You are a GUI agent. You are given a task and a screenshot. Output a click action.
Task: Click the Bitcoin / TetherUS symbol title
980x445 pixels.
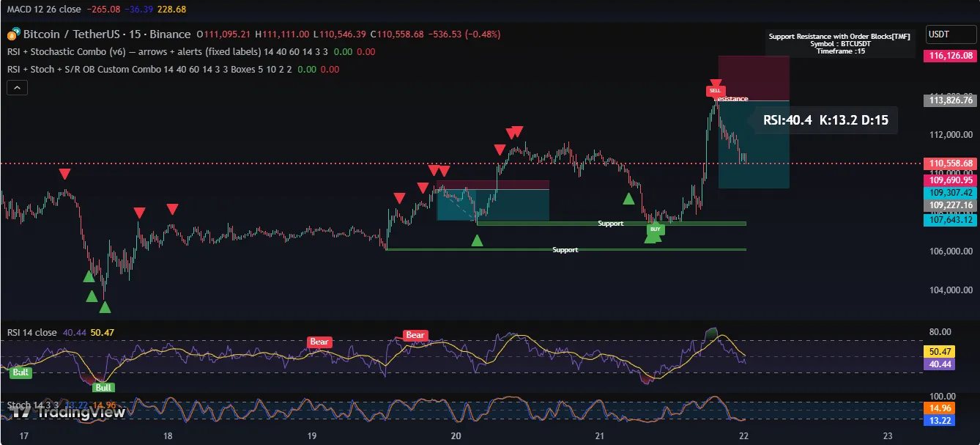107,34
